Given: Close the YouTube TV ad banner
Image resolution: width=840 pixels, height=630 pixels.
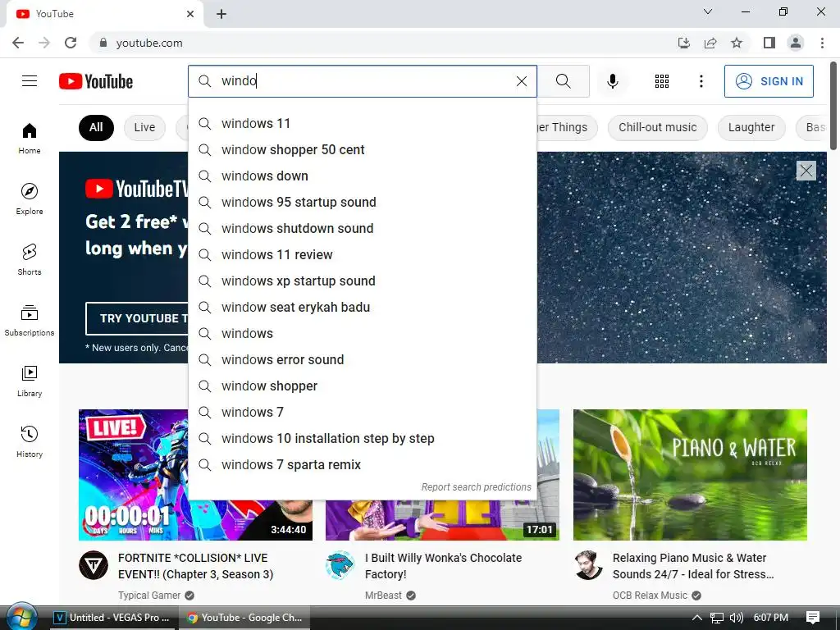Looking at the screenshot, I should click(806, 171).
